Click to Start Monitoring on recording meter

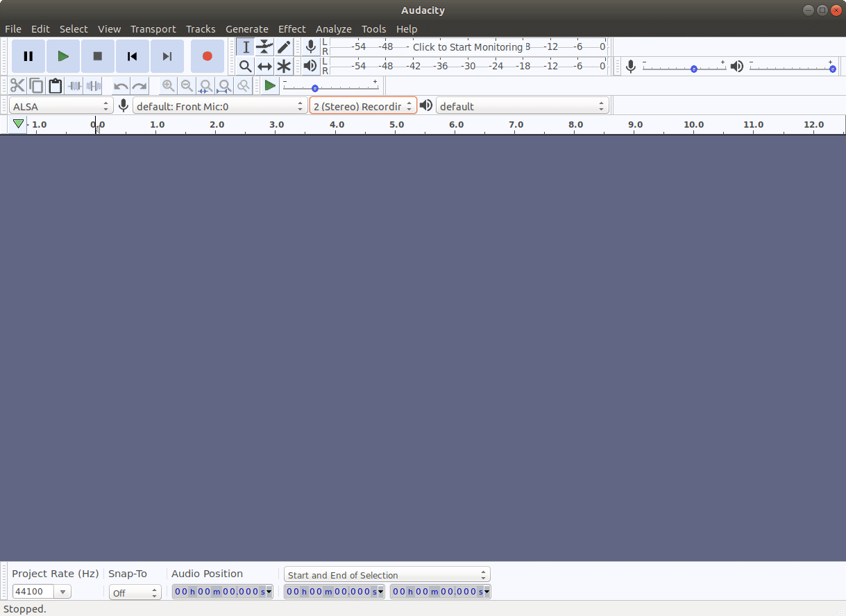467,47
